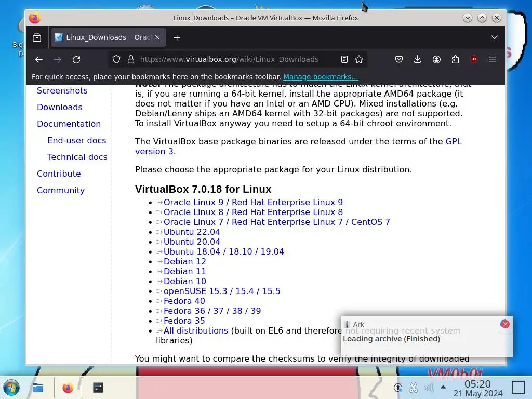Screen dimensions: 532x399
Task: Download the Ubuntu 20.04 package
Action: [x=192, y=242]
